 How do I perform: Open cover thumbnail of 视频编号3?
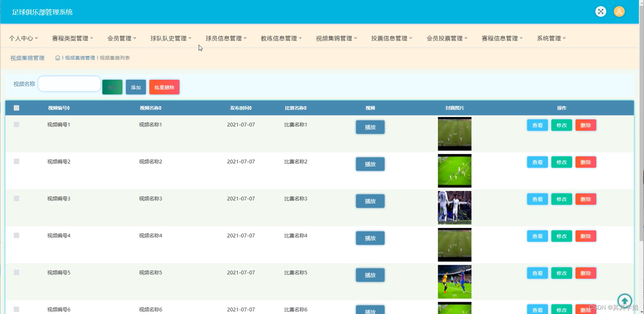(455, 208)
